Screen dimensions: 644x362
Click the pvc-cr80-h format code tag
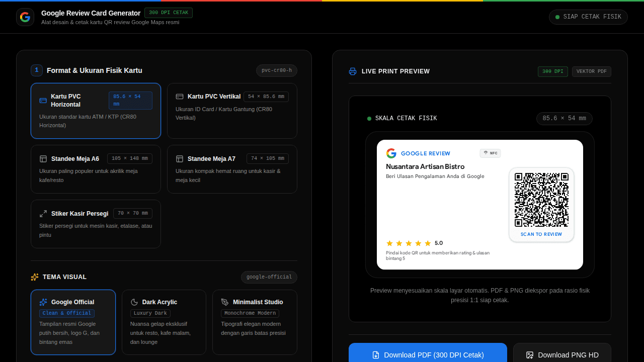coord(277,70)
